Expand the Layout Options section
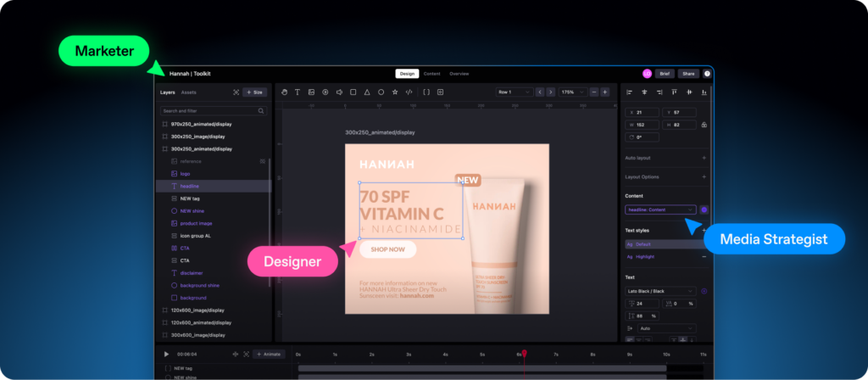Image resolution: width=868 pixels, height=380 pixels. 704,177
